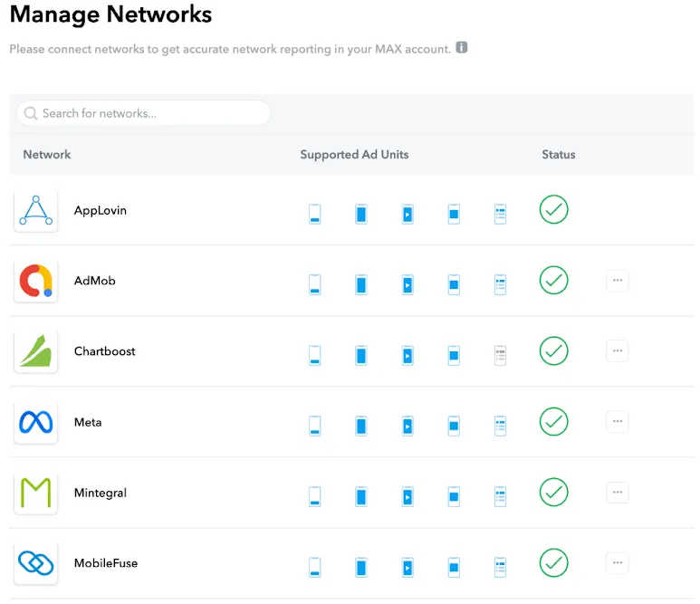
Task: Click Meta banner ad unit icon
Action: (x=315, y=426)
